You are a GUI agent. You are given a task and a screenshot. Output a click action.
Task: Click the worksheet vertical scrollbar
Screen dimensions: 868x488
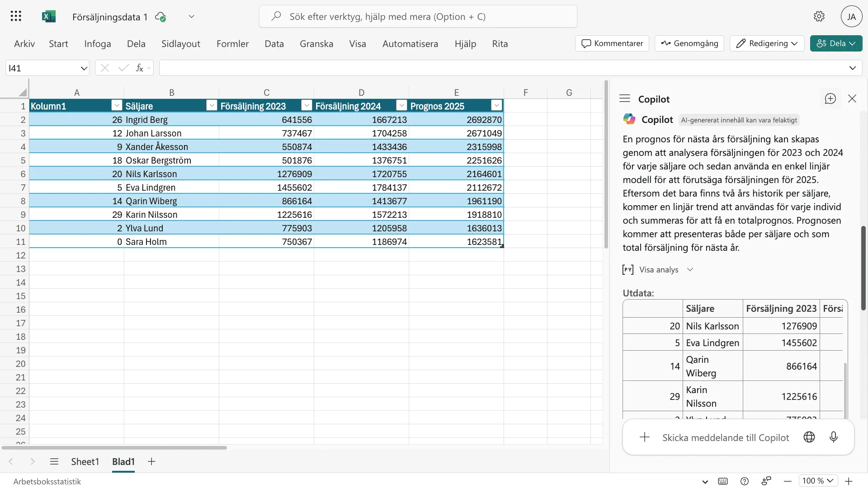(x=606, y=165)
